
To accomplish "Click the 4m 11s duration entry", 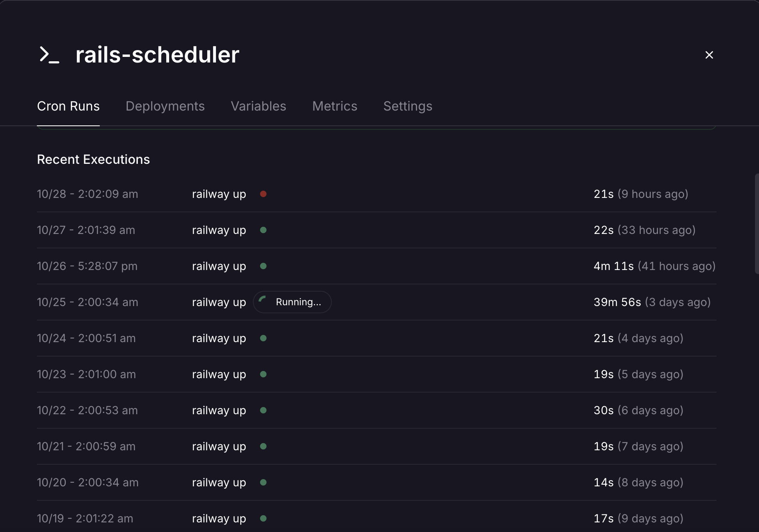I will point(614,266).
